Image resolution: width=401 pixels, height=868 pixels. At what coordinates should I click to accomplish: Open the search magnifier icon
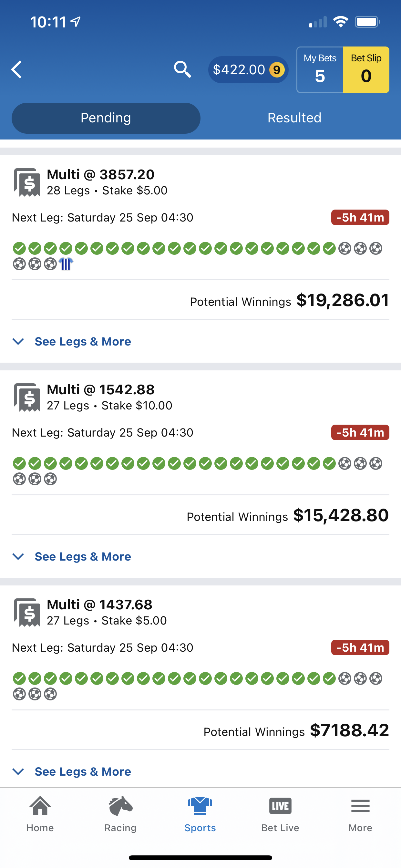pos(182,69)
